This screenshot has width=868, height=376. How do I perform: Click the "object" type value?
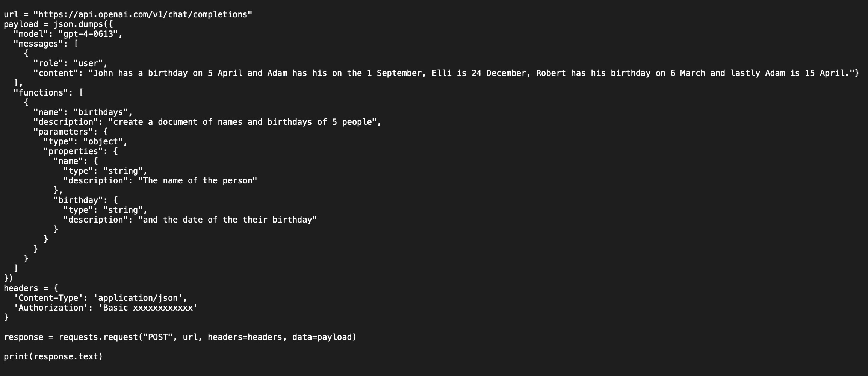coord(103,142)
